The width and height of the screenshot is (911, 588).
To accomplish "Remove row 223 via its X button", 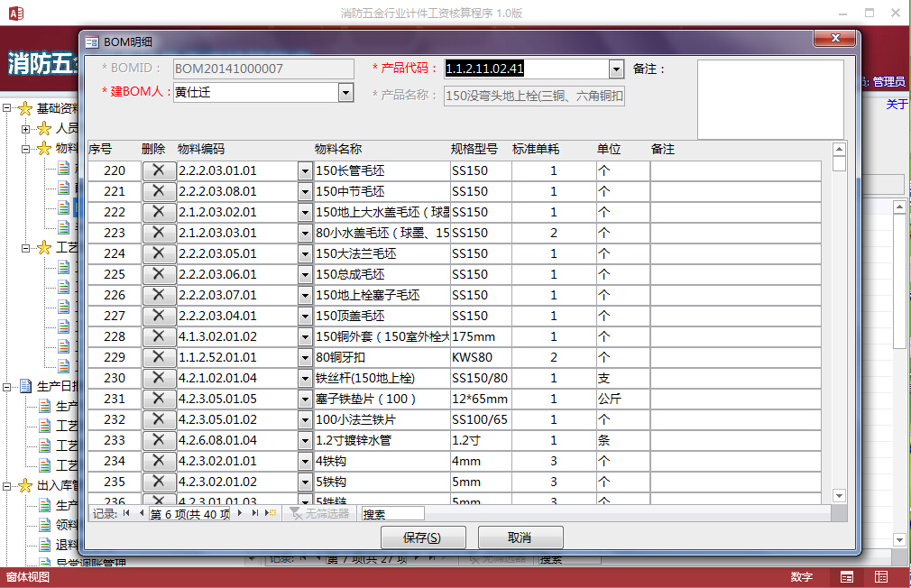I will coord(159,233).
